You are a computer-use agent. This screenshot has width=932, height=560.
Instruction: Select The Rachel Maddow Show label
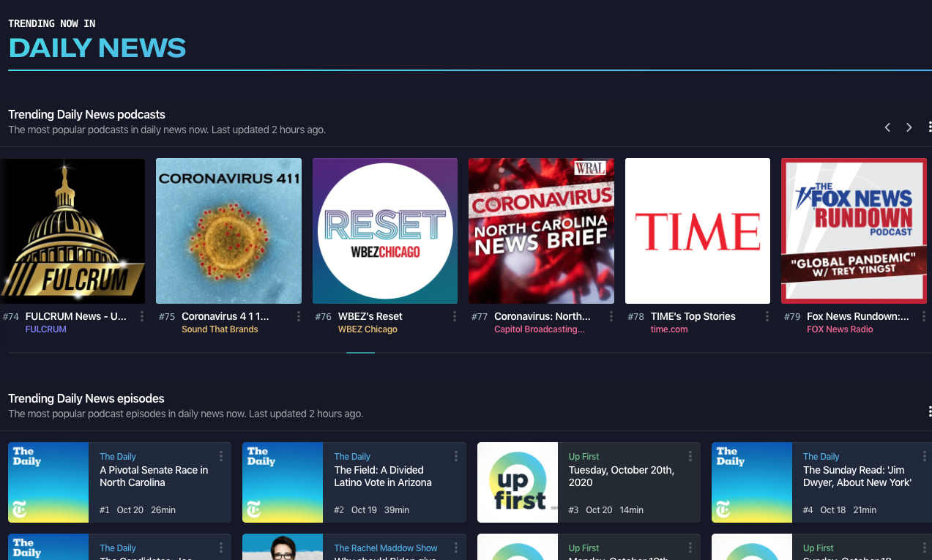pyautogui.click(x=386, y=548)
